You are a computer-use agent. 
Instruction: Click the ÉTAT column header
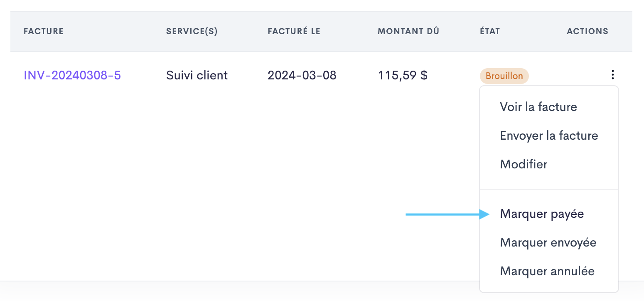point(490,31)
